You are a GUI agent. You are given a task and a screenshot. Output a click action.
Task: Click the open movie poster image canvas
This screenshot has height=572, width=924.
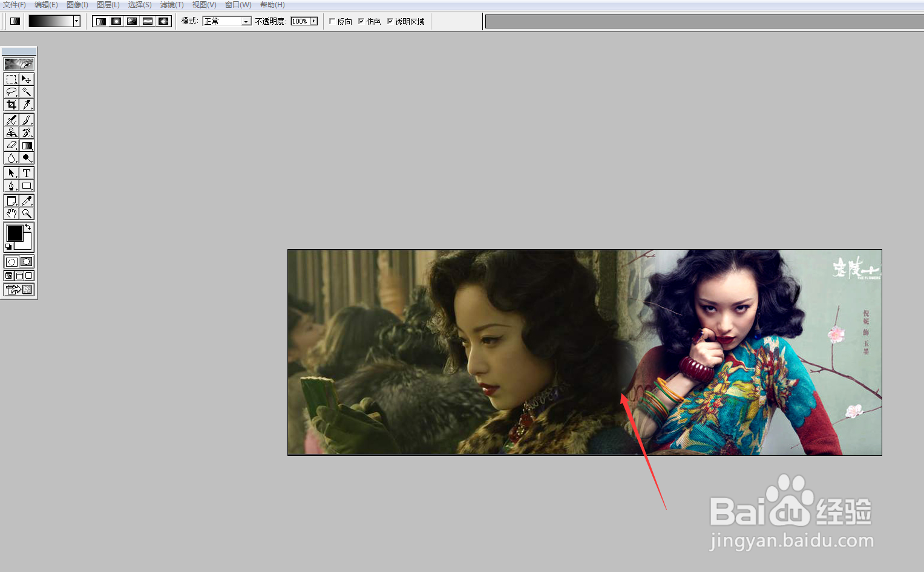[585, 353]
